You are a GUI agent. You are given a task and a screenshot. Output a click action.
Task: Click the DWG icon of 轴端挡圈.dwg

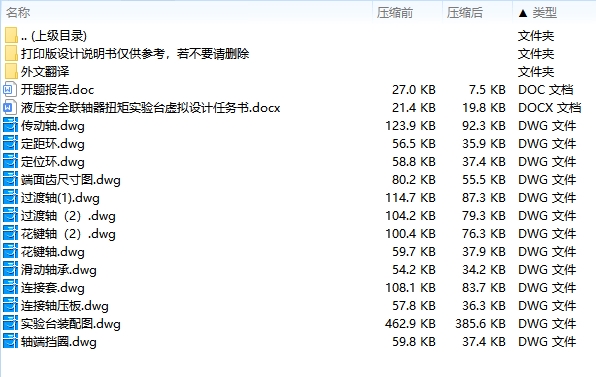click(10, 342)
